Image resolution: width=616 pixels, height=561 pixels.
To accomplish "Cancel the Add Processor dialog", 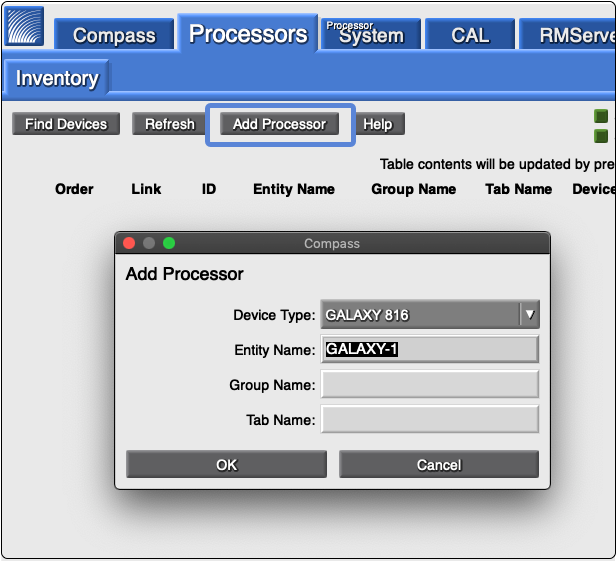I will coord(439,464).
